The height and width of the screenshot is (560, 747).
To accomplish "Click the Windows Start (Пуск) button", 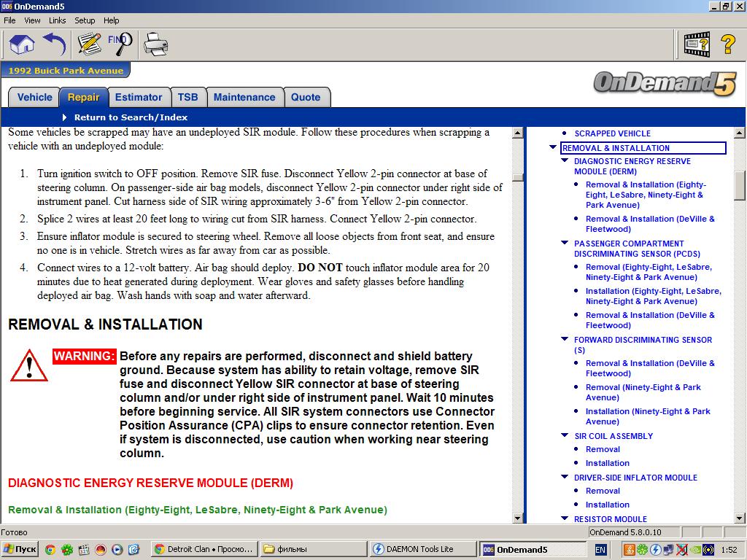I will point(20,549).
